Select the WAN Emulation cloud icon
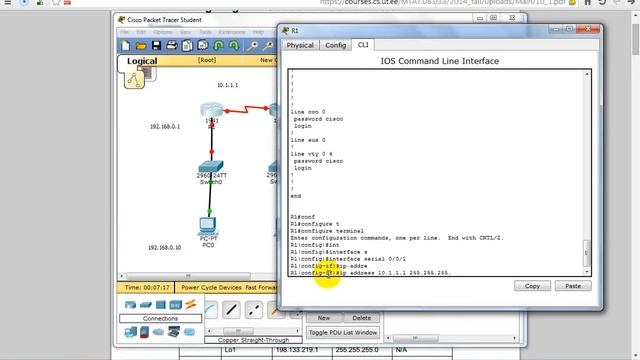Image resolution: width=640 pixels, height=360 pixels. pos(158,332)
